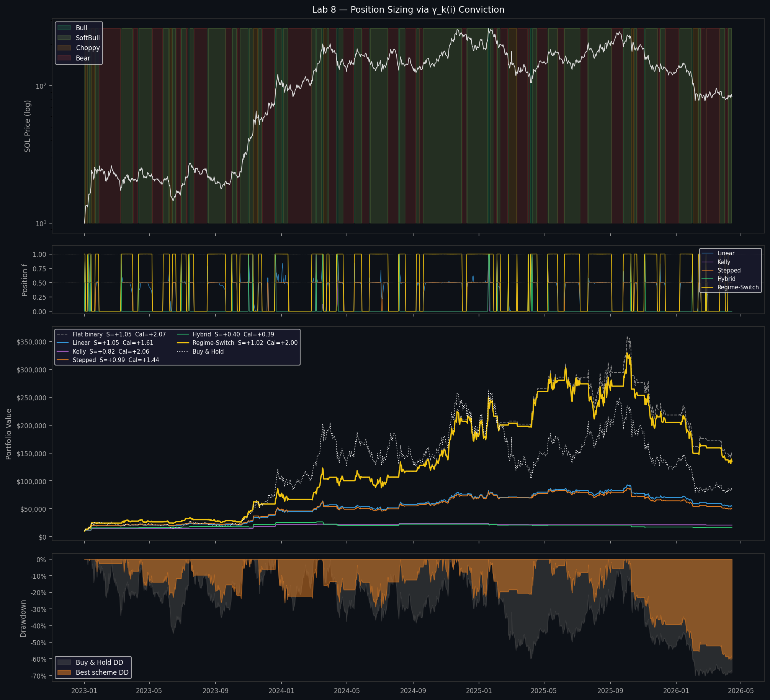Click the Bull legend color swatch
Screen dimensions: 770x700
coord(64,28)
